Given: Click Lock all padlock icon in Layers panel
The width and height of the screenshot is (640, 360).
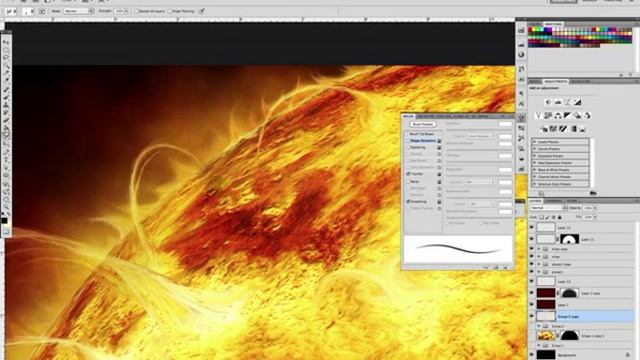Looking at the screenshot, I should point(560,217).
